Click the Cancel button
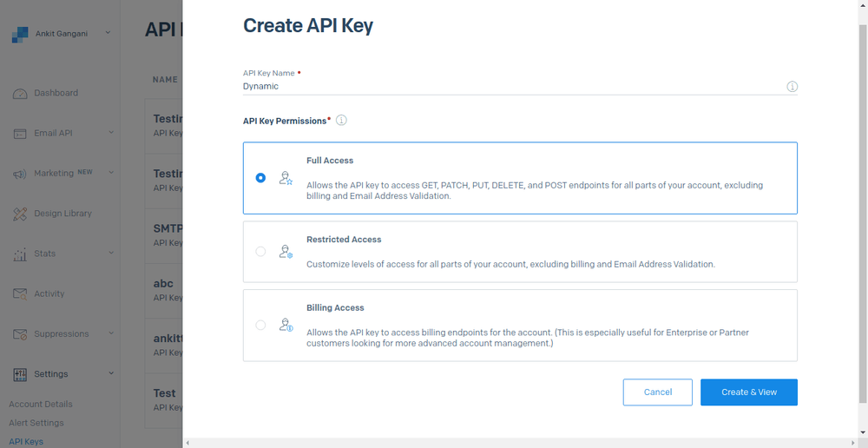The image size is (868, 448). (658, 392)
